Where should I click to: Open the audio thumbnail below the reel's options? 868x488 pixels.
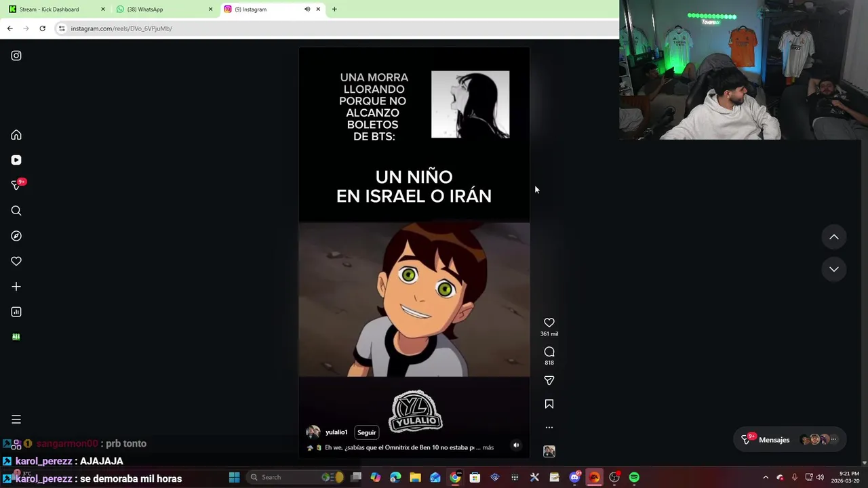click(549, 451)
